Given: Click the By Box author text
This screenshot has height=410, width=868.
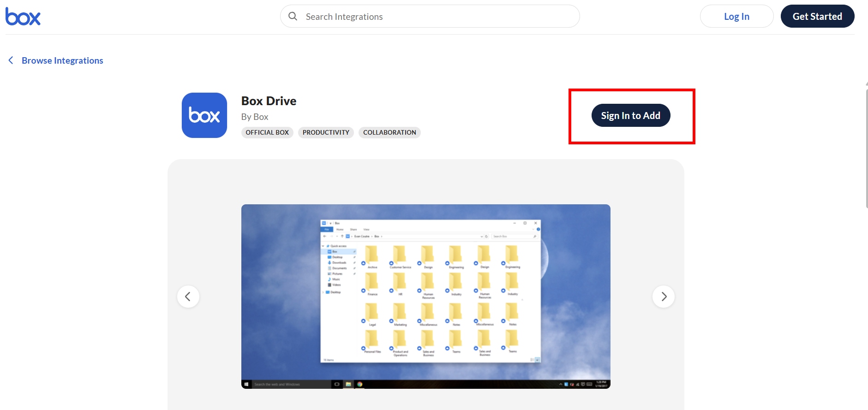Looking at the screenshot, I should (255, 117).
